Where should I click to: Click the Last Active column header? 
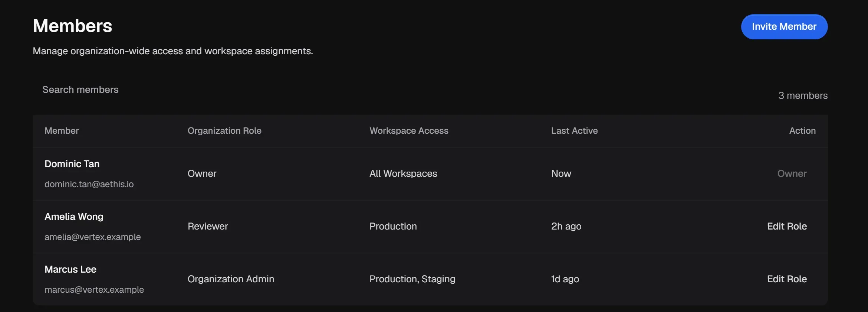pos(574,131)
